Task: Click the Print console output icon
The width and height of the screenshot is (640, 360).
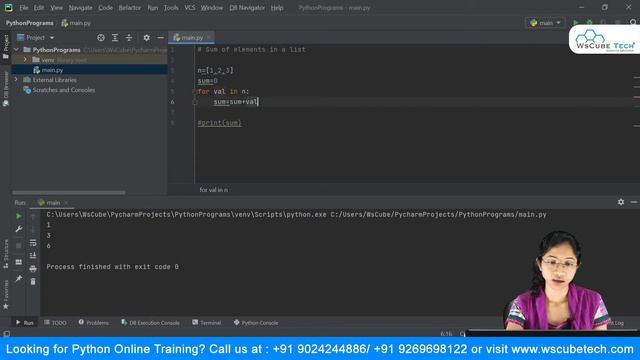Action: (33, 269)
